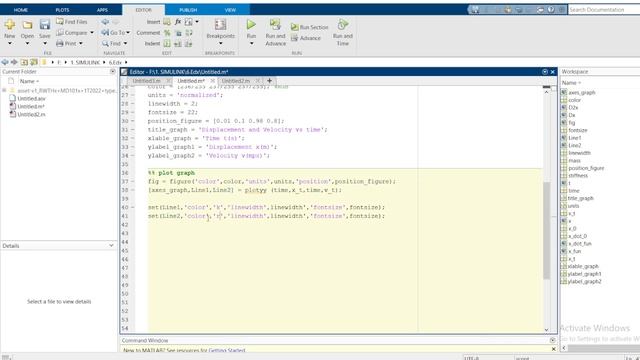Close the New to MATLAB banner
This screenshot has height=360, width=640.
553,349
